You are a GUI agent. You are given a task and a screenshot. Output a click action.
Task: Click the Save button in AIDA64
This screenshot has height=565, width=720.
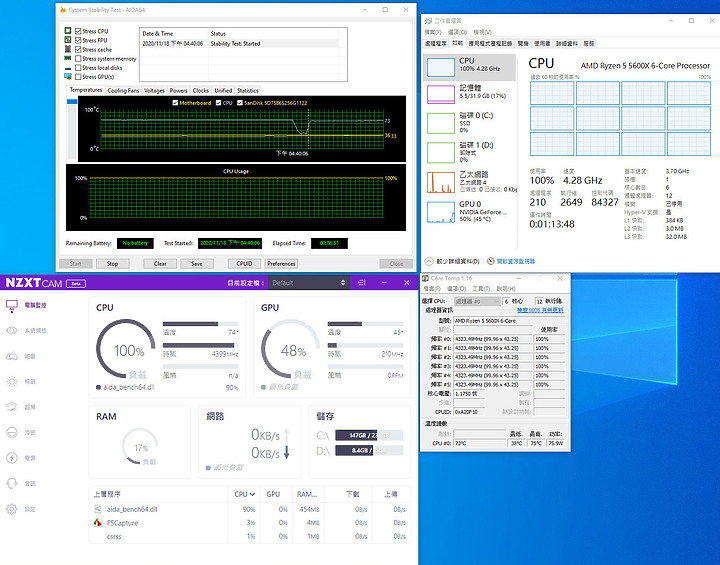pos(197,264)
